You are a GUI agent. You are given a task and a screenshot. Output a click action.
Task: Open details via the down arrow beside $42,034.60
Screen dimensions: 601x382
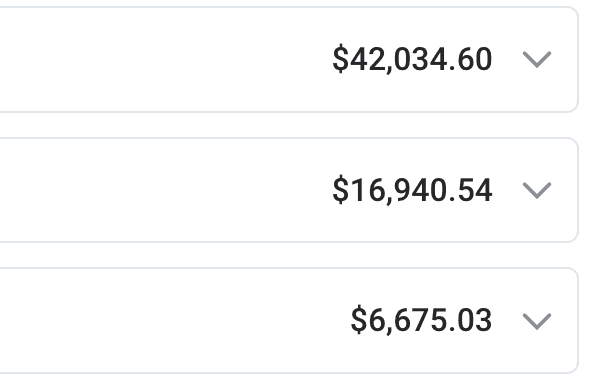coord(537,59)
